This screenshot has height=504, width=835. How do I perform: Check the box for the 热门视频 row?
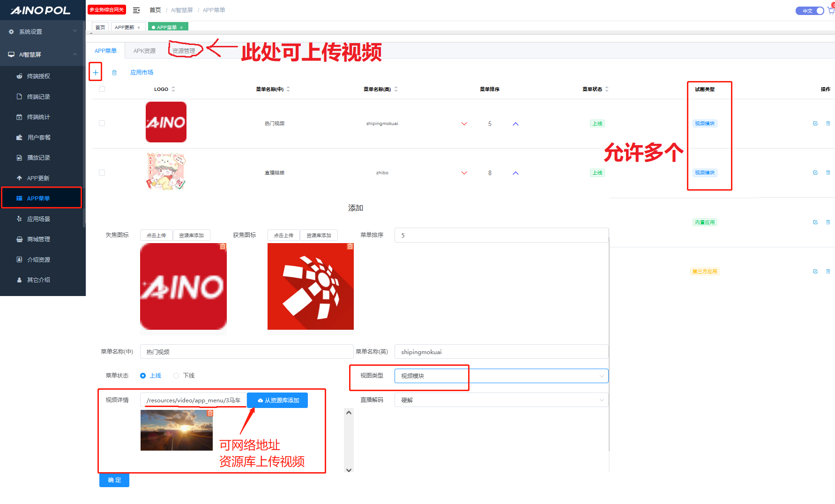click(x=102, y=124)
